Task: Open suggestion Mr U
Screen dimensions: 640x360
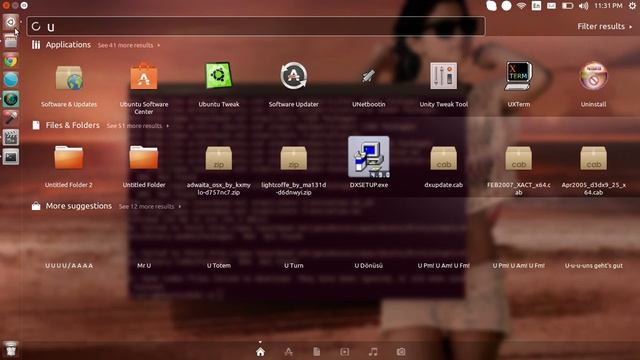Action: point(144,265)
